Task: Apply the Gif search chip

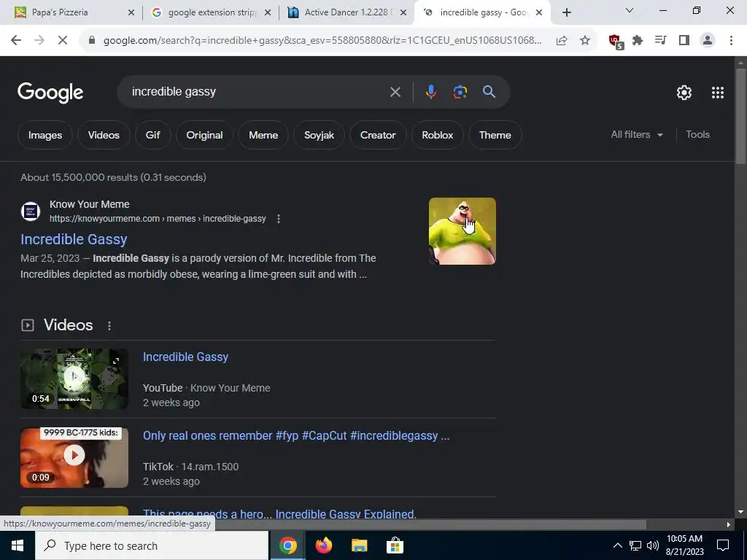Action: [152, 135]
